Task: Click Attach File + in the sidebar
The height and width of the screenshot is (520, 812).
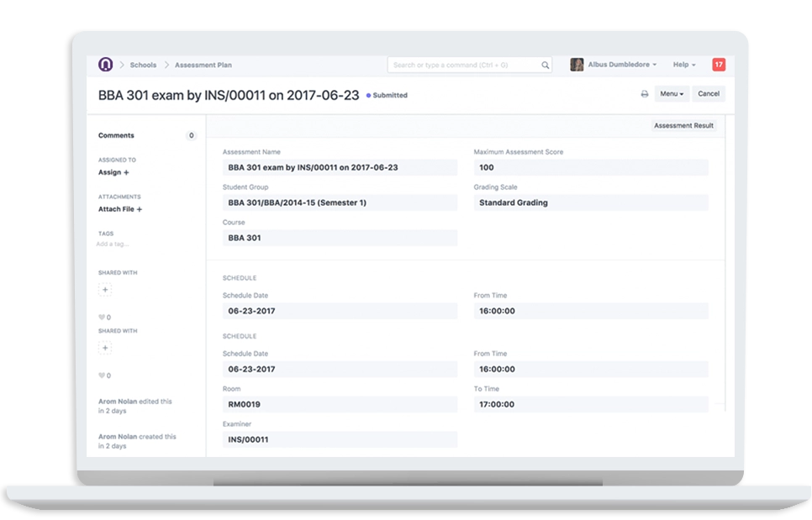Action: [120, 209]
